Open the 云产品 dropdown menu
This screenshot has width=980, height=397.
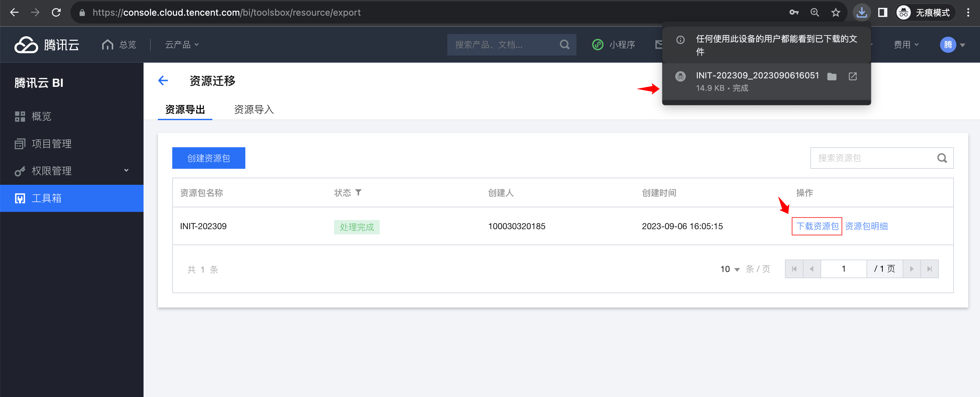(x=182, y=45)
